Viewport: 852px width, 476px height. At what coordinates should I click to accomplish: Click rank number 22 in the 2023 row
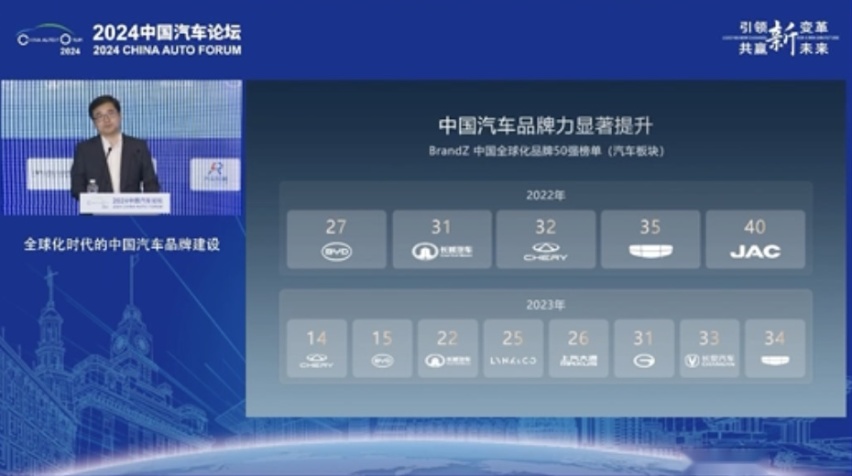[447, 339]
